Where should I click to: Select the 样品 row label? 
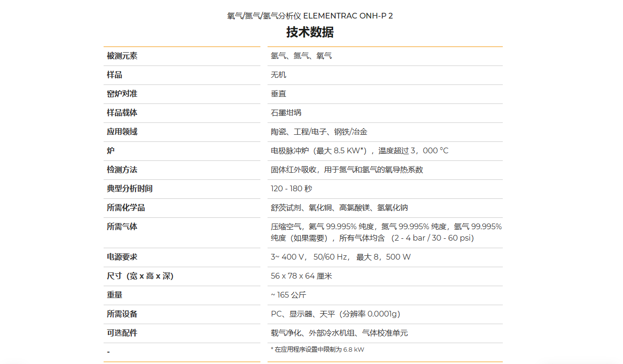coord(115,75)
